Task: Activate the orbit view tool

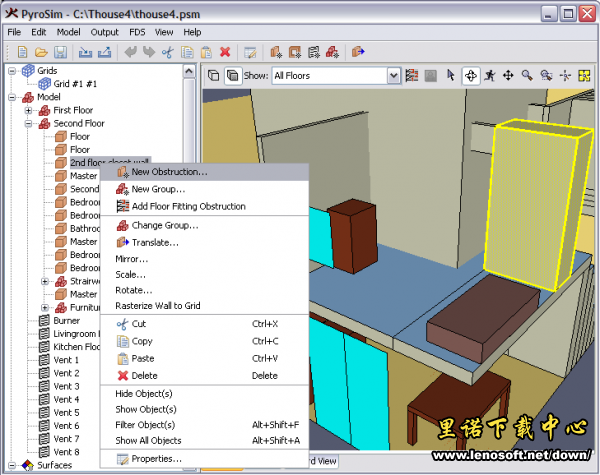Action: coord(470,75)
